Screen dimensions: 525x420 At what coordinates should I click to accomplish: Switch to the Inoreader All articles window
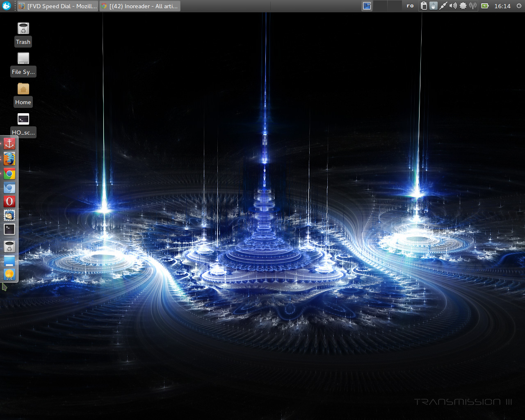pyautogui.click(x=140, y=6)
